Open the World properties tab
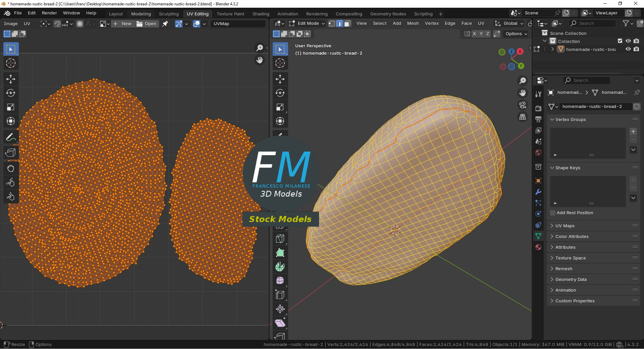 click(538, 153)
